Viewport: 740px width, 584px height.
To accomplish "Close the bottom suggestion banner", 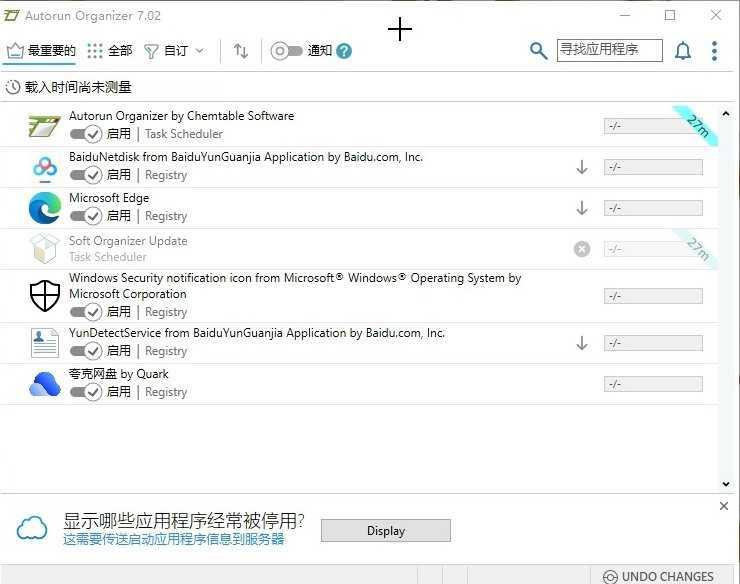I will 723,506.
